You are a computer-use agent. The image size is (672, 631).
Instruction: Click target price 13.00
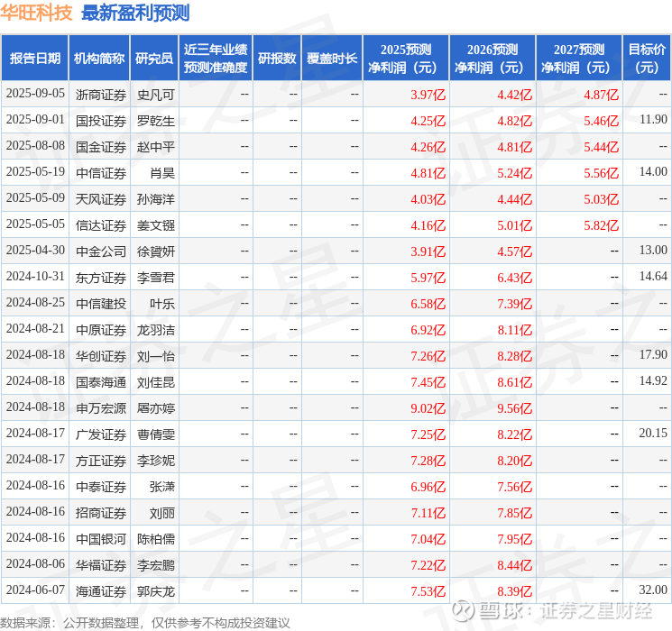653,251
